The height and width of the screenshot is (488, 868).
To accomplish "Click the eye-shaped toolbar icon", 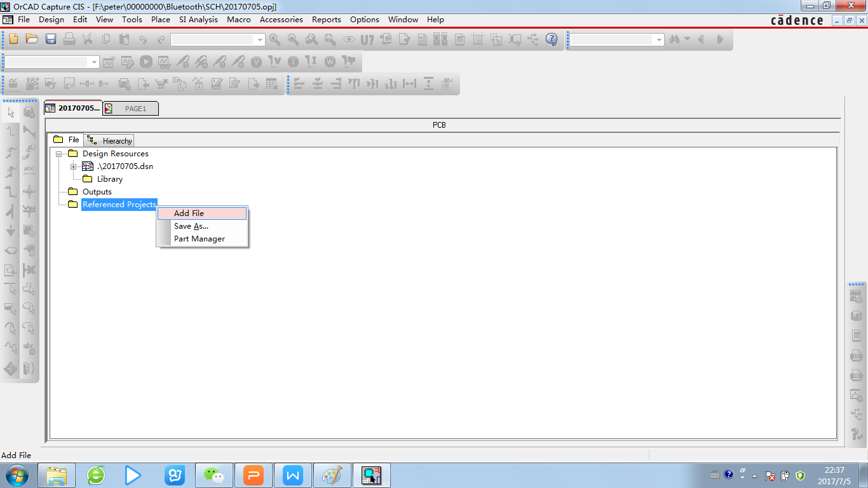I will pos(349,39).
